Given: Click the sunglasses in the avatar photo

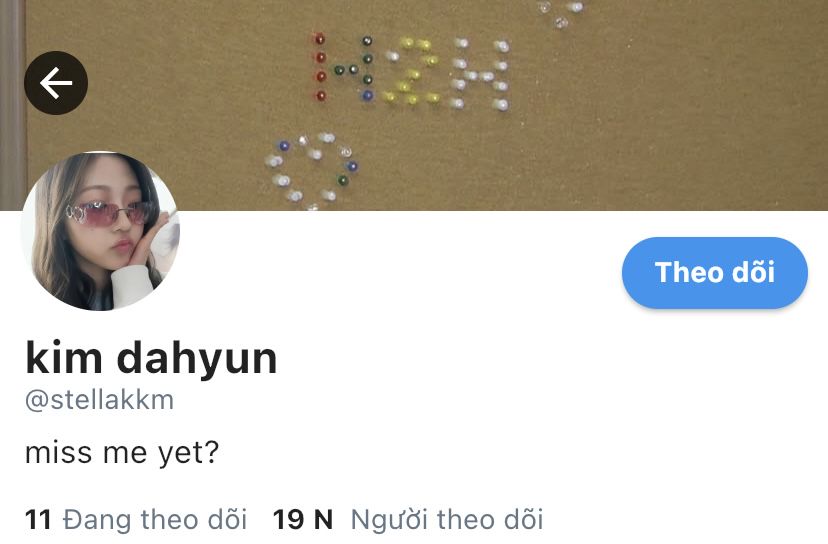Looking at the screenshot, I should (x=107, y=213).
